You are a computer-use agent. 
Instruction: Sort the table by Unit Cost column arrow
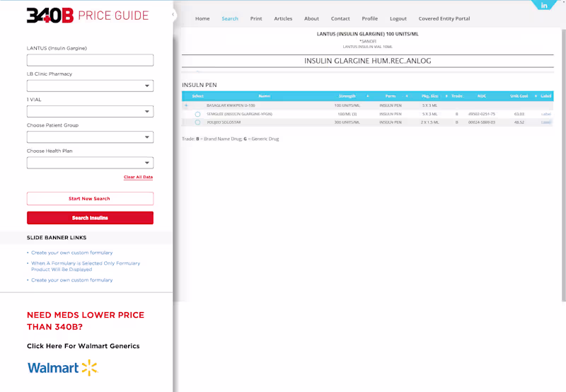[536, 96]
